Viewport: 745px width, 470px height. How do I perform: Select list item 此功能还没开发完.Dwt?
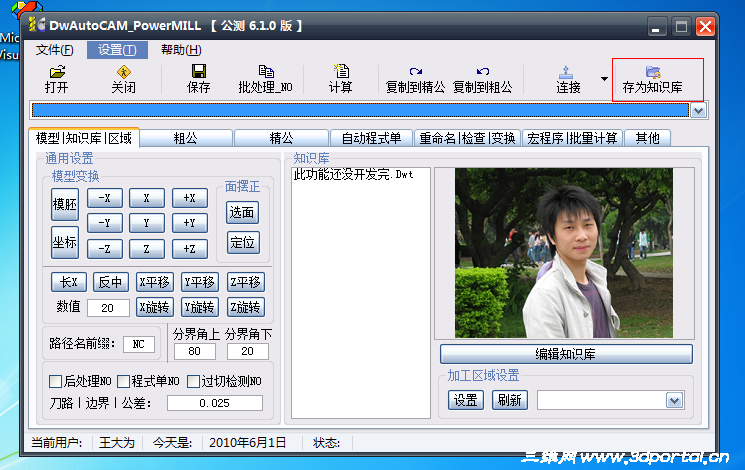[353, 174]
